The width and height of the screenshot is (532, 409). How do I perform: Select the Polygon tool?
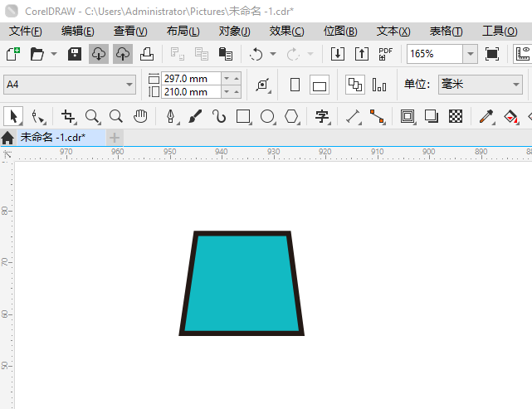292,117
